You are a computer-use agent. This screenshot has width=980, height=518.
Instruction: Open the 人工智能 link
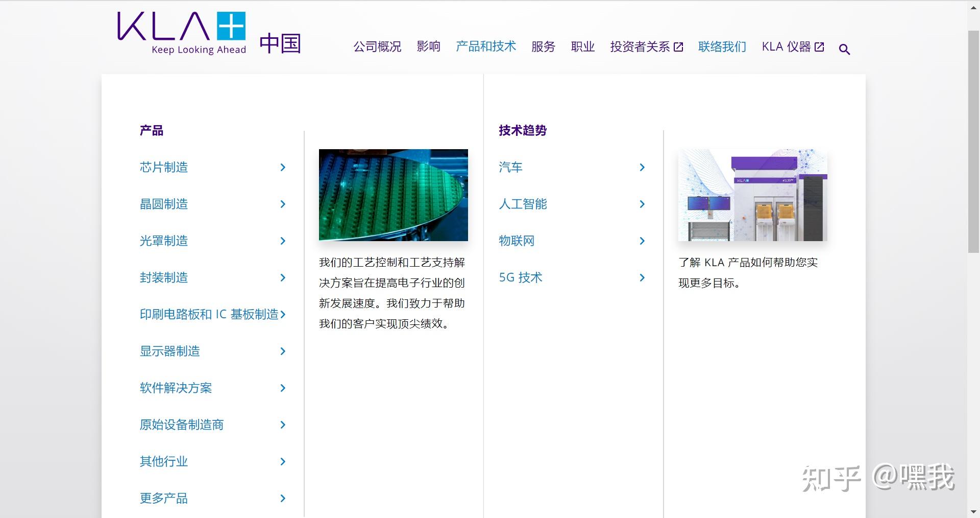pos(523,204)
